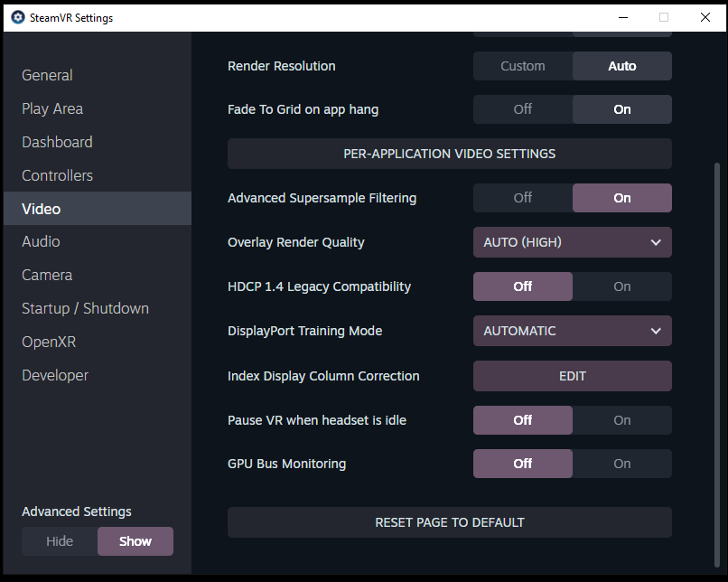Click the 'GPU Bus Monitoring' label
The width and height of the screenshot is (728, 582).
click(x=286, y=464)
